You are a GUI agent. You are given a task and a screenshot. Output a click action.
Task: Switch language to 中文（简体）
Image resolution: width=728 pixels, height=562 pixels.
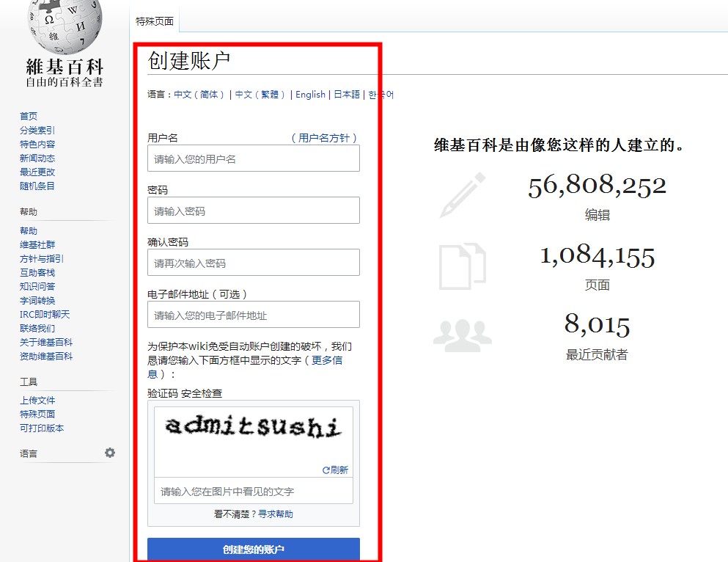point(199,95)
